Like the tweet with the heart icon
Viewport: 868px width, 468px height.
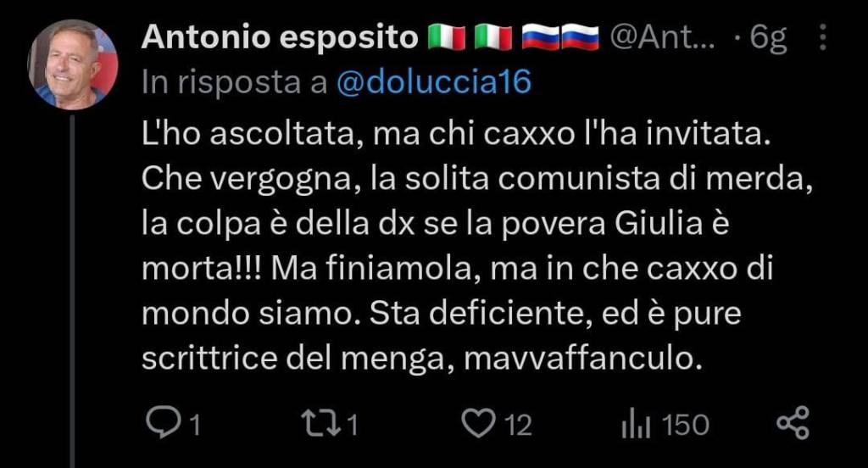[478, 424]
